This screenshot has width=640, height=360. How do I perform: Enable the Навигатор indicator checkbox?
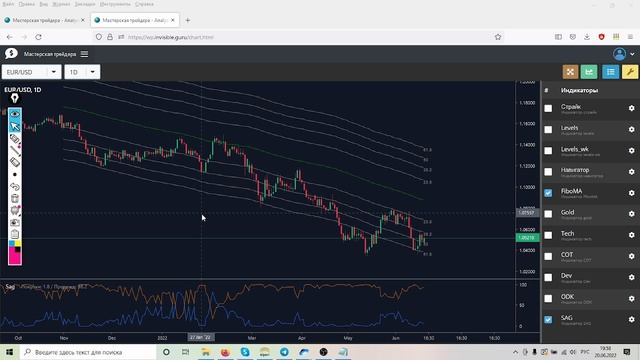pos(548,172)
